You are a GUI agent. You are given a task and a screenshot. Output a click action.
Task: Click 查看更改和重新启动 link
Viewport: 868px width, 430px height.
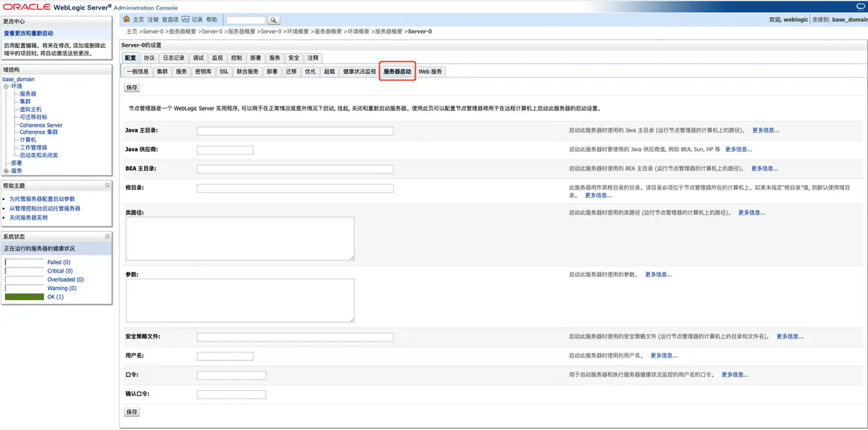tap(28, 34)
